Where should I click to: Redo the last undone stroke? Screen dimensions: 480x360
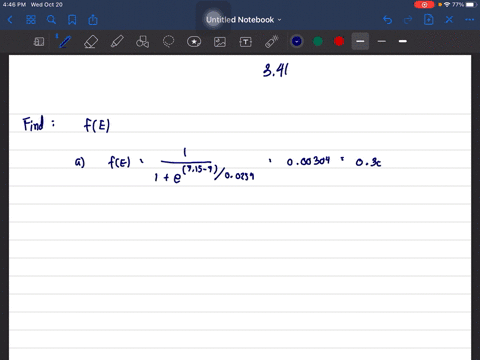(x=408, y=20)
